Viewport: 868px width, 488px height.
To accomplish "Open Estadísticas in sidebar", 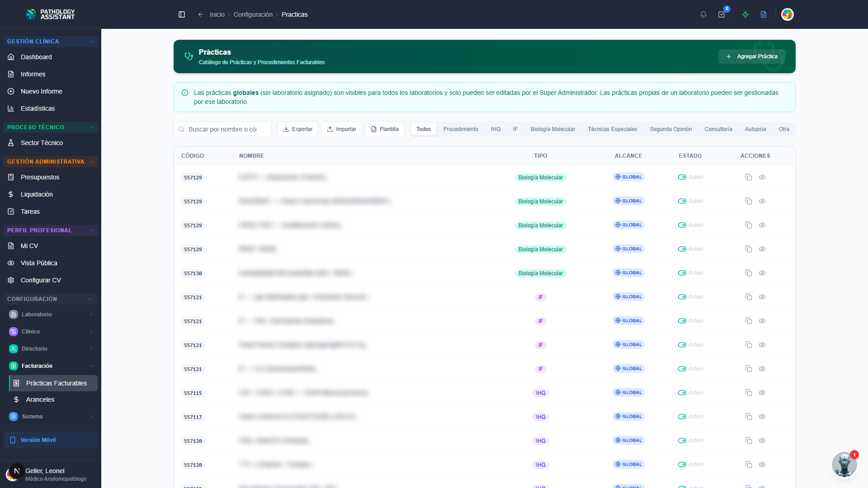I will click(51, 108).
